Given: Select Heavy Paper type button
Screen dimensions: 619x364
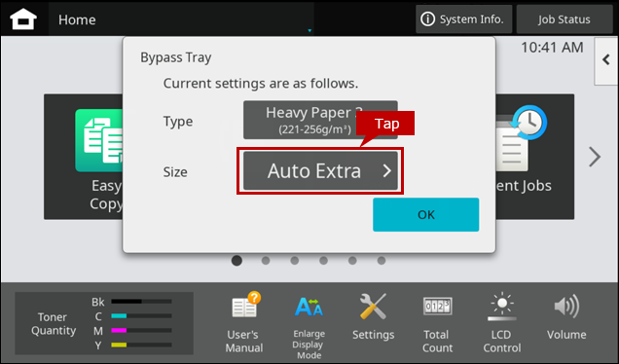Looking at the screenshot, I should tap(320, 120).
